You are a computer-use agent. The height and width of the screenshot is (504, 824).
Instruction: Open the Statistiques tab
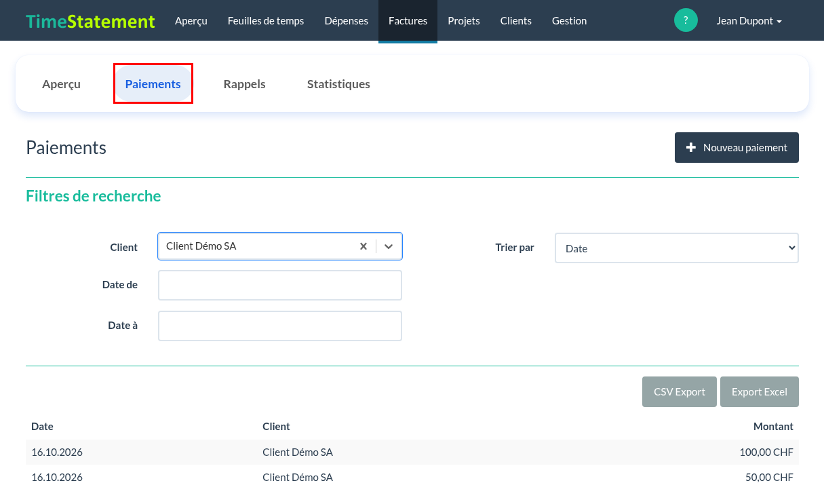point(338,84)
